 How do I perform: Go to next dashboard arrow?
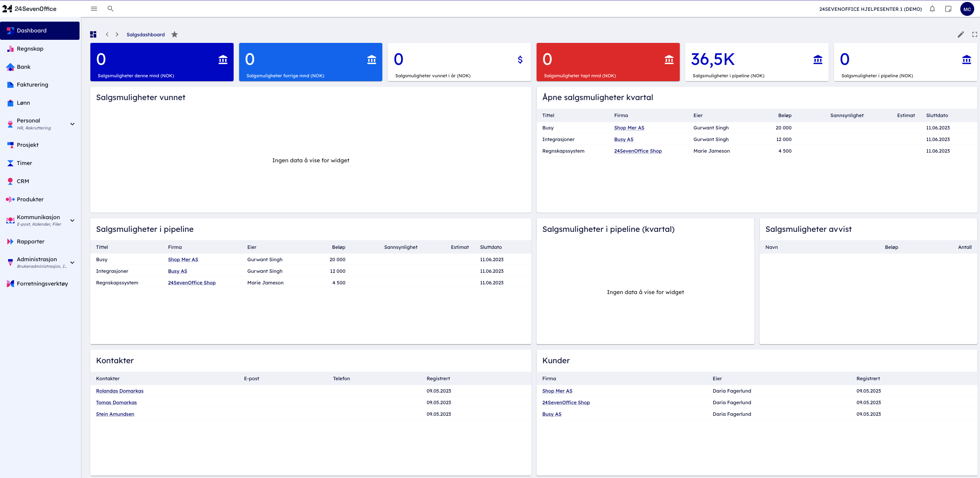pos(117,34)
